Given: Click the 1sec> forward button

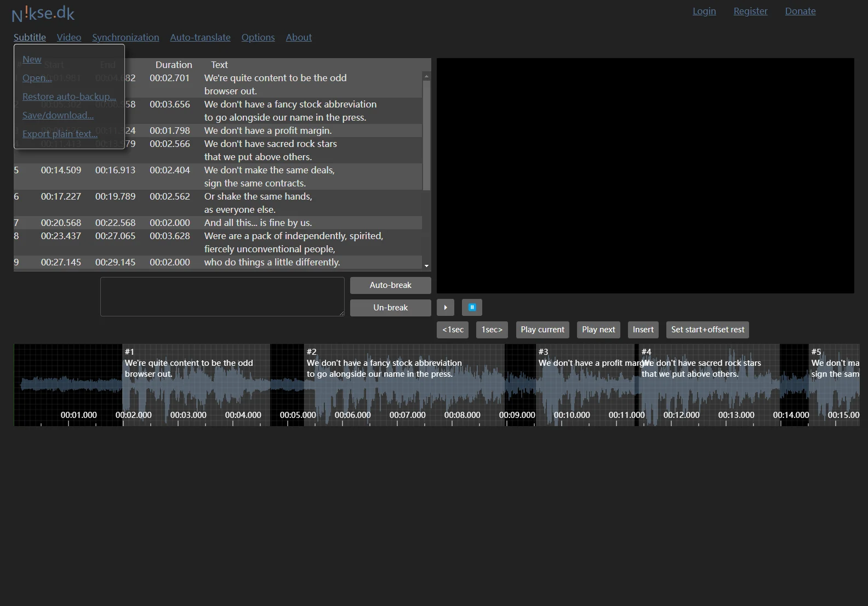Looking at the screenshot, I should pyautogui.click(x=492, y=330).
